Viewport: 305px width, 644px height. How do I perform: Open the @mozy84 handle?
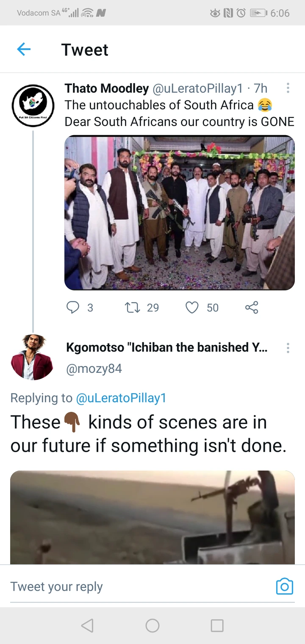pyautogui.click(x=94, y=369)
